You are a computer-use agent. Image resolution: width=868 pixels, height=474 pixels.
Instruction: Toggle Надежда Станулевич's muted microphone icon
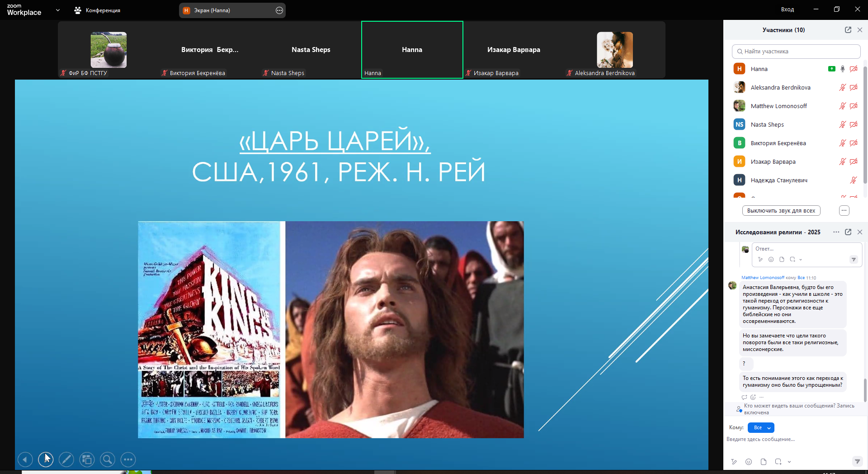point(854,180)
